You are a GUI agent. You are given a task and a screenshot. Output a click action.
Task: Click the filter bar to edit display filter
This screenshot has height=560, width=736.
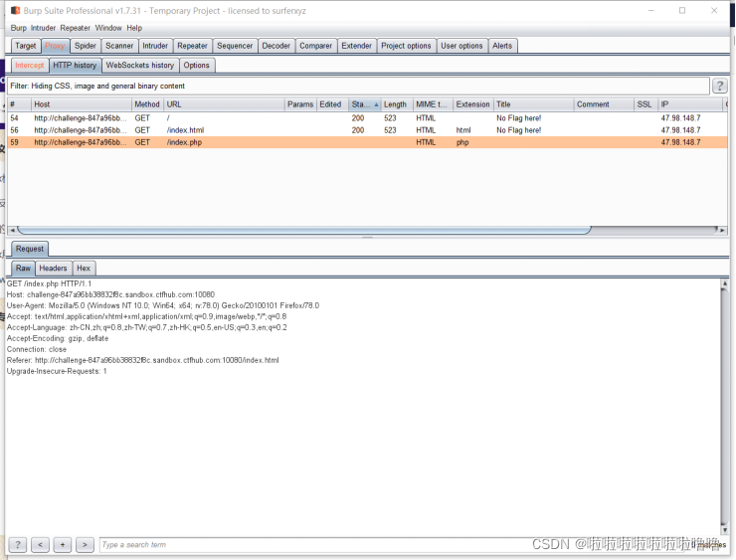point(358,86)
